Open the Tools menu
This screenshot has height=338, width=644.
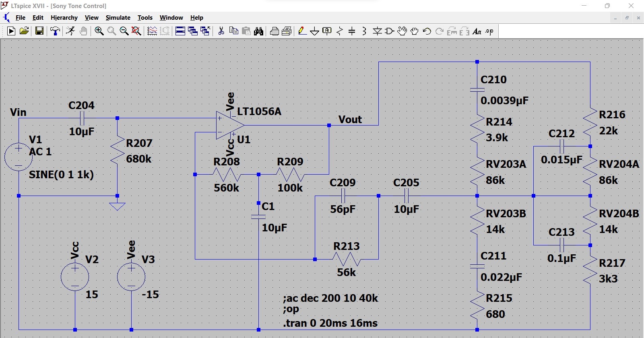145,18
